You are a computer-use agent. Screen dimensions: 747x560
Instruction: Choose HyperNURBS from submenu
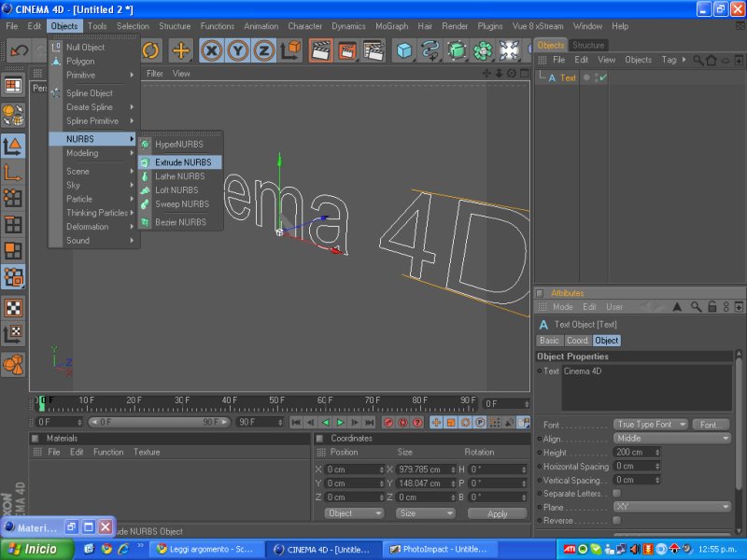(180, 145)
